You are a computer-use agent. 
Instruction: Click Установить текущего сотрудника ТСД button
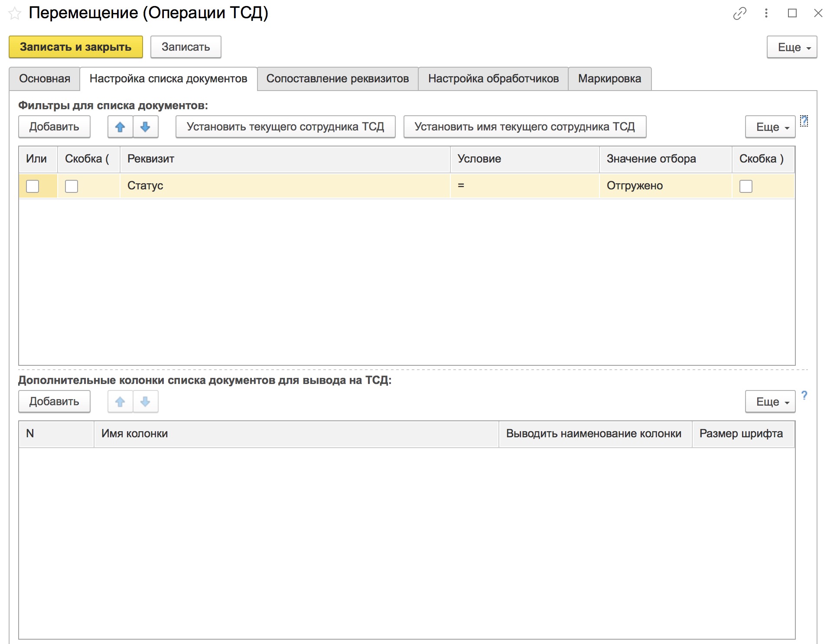pyautogui.click(x=286, y=127)
